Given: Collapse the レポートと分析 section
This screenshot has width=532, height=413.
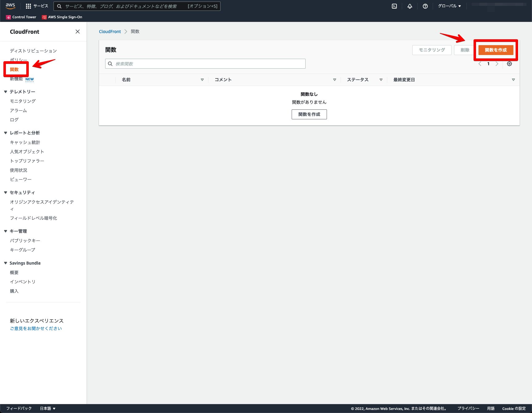Looking at the screenshot, I should [x=6, y=133].
